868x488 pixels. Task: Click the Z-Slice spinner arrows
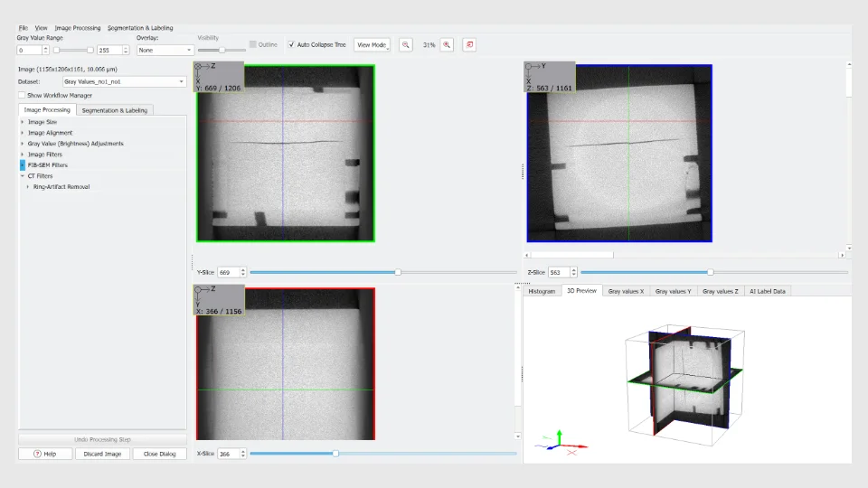pos(573,272)
